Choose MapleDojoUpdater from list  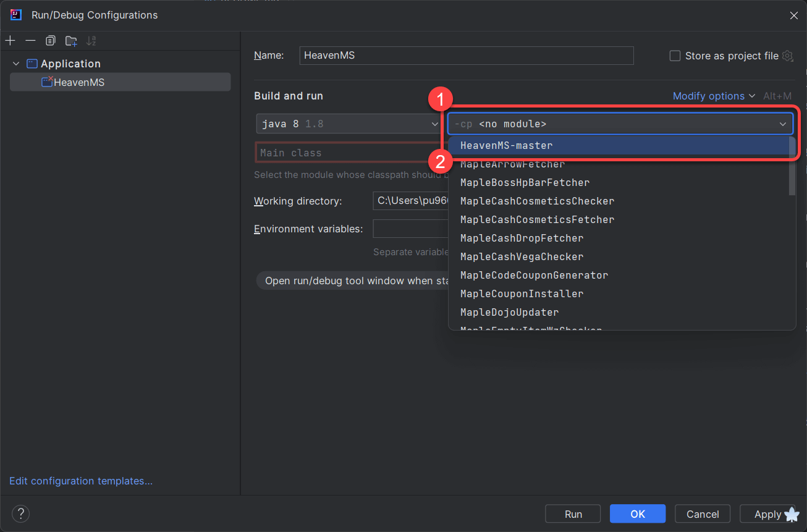pos(619,312)
